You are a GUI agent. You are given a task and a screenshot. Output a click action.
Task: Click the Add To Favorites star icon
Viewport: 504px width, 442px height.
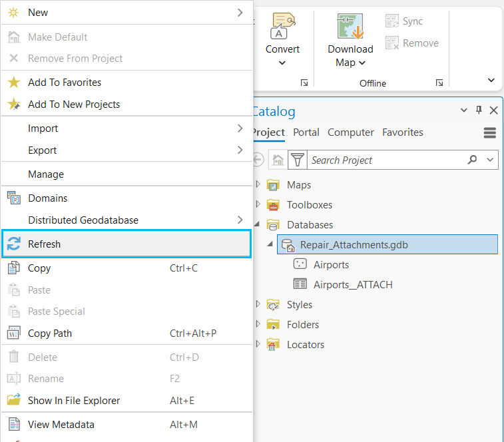pos(13,83)
